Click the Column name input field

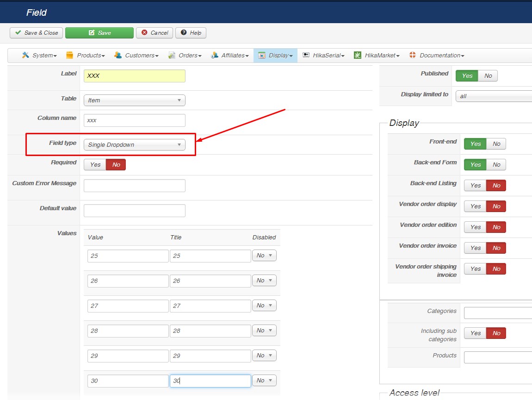134,120
